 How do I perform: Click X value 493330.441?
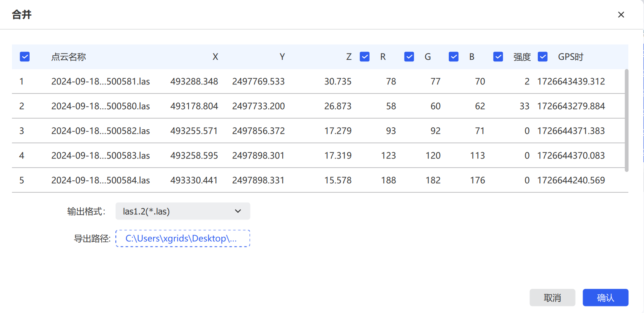[194, 180]
